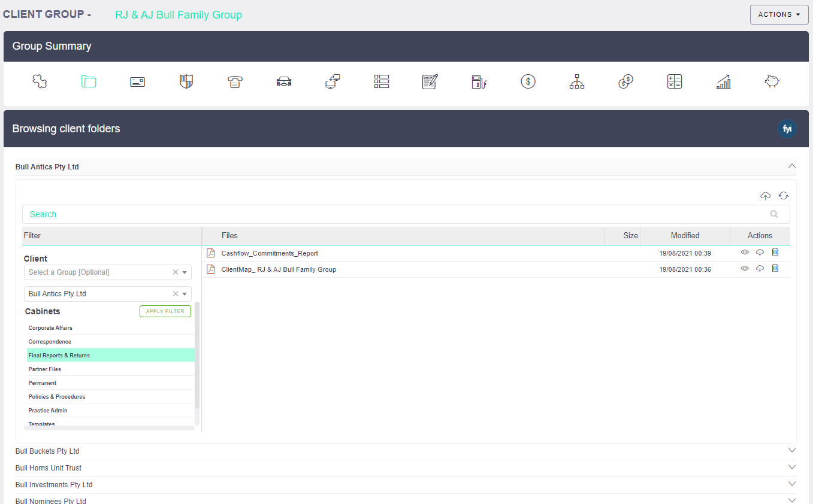
Task: Click the Modified column header
Action: pos(685,236)
